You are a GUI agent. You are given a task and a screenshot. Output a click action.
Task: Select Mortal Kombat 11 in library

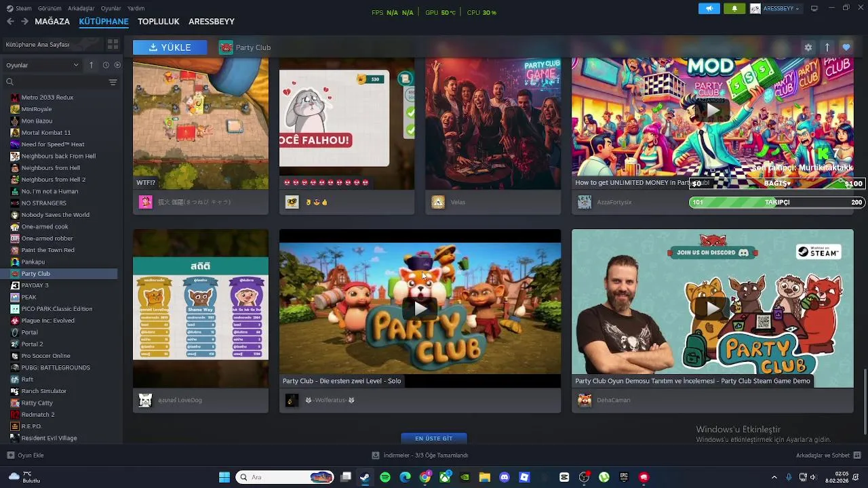pos(46,132)
